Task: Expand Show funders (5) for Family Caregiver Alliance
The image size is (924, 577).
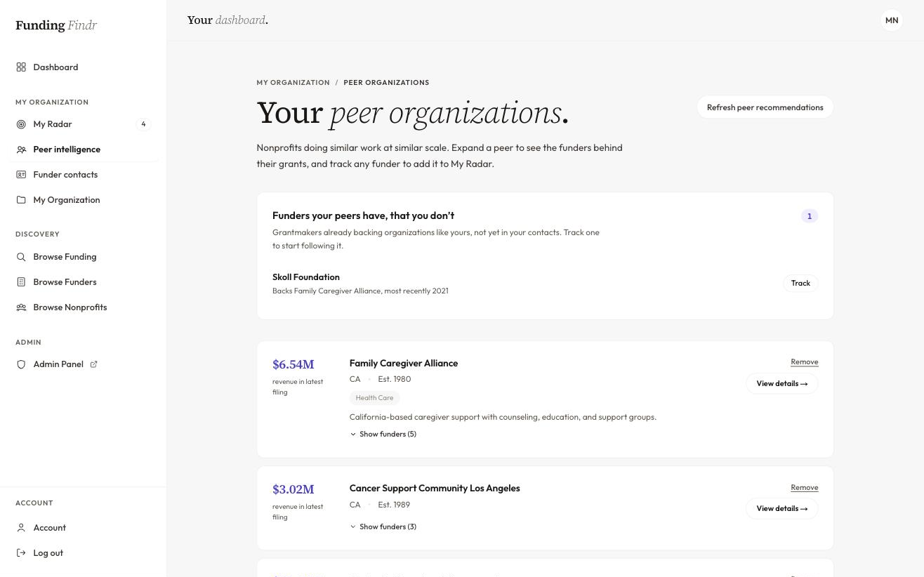Action: (x=383, y=434)
